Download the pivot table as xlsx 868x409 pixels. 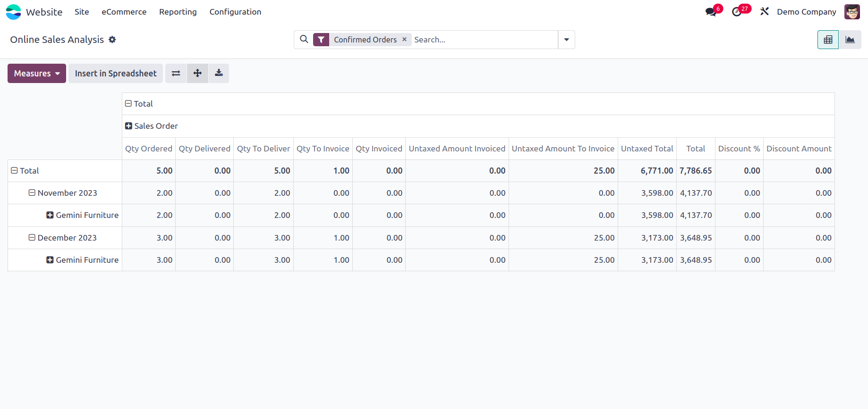pos(219,73)
